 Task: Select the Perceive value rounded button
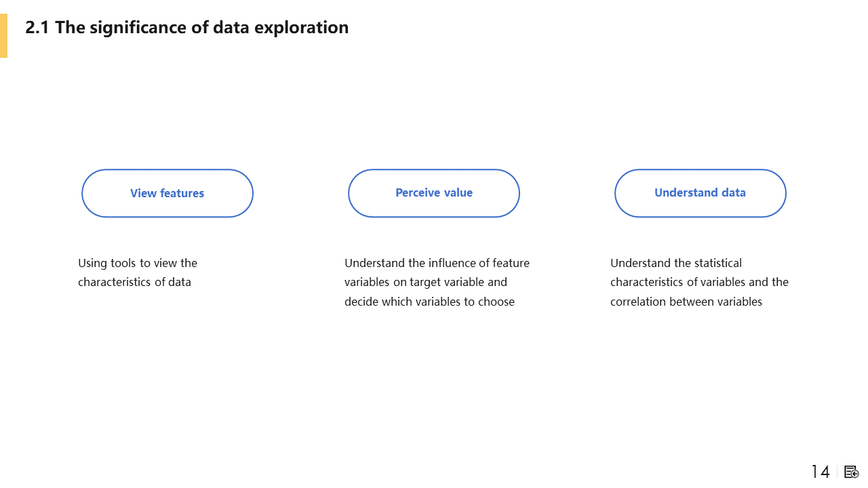pos(434,193)
